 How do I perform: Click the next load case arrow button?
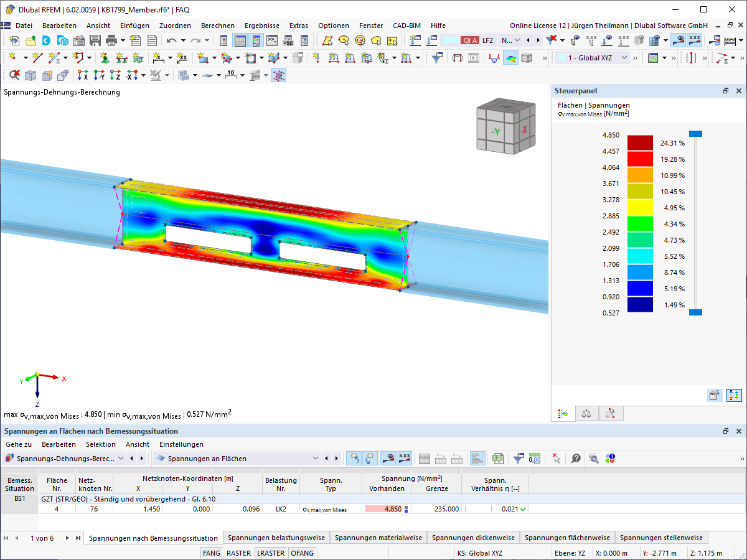(538, 40)
